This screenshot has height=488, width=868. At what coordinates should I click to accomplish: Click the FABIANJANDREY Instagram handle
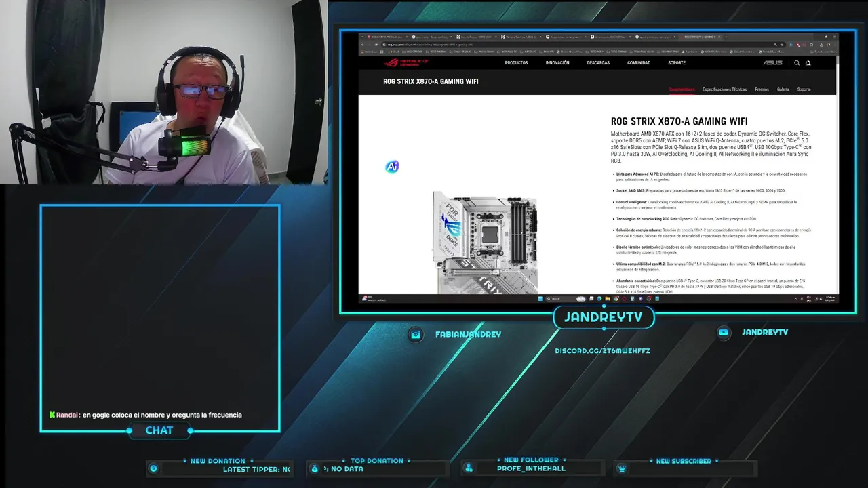coord(468,334)
